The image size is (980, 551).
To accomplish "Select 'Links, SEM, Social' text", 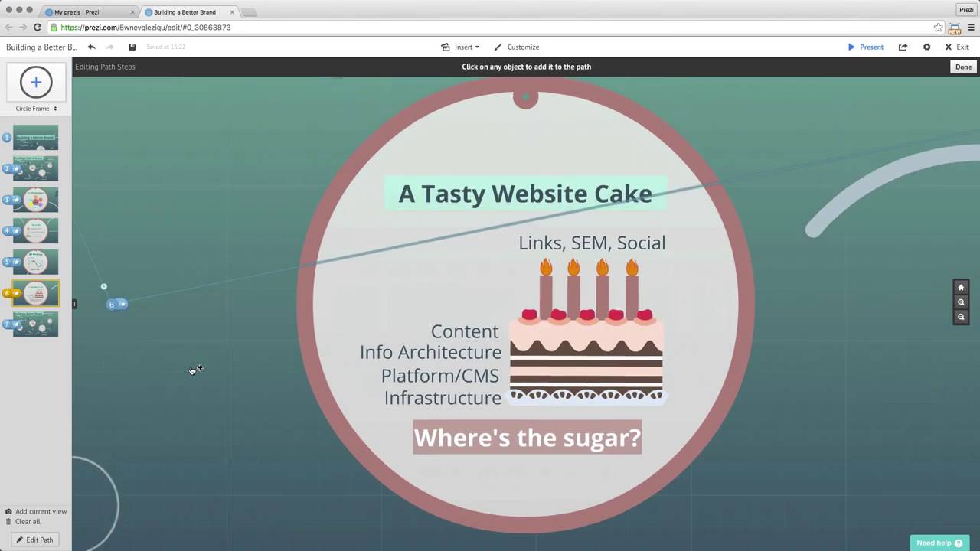I will tap(592, 243).
